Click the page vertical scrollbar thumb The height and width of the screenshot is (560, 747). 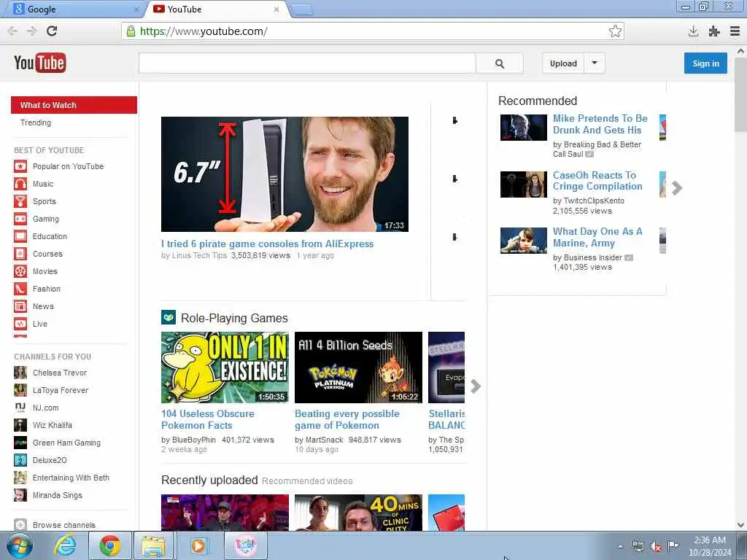740,95
